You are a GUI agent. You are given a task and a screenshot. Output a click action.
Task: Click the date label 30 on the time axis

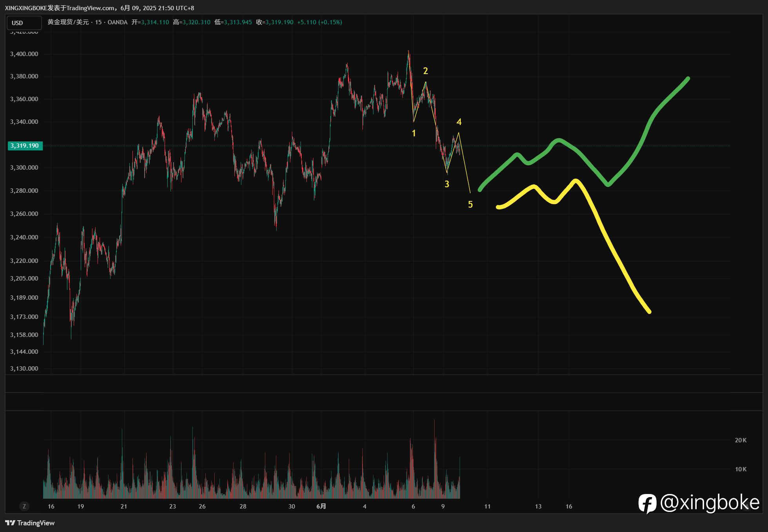coord(292,507)
